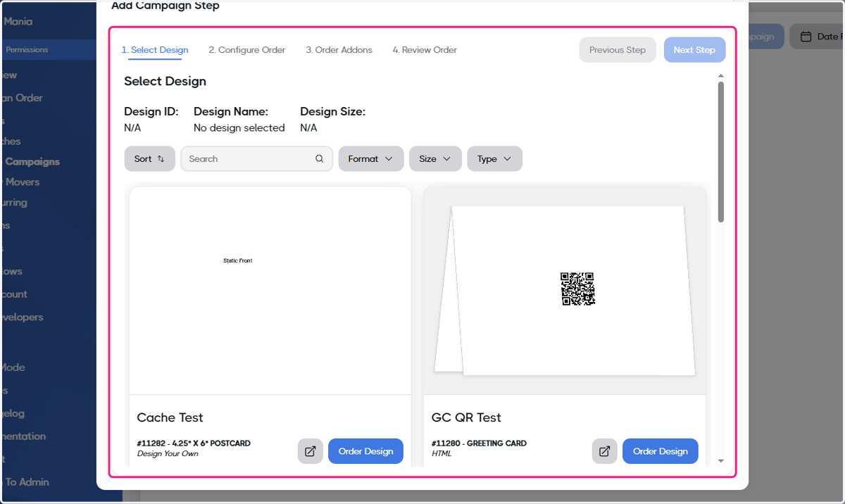The width and height of the screenshot is (845, 504).
Task: Order the GC QR Test design
Action: click(x=660, y=451)
